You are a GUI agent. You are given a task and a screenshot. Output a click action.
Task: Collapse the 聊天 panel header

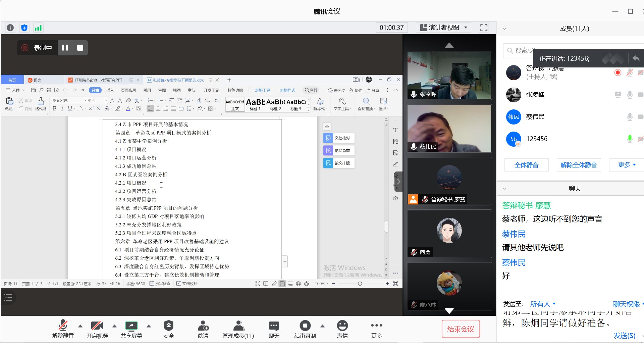point(504,189)
